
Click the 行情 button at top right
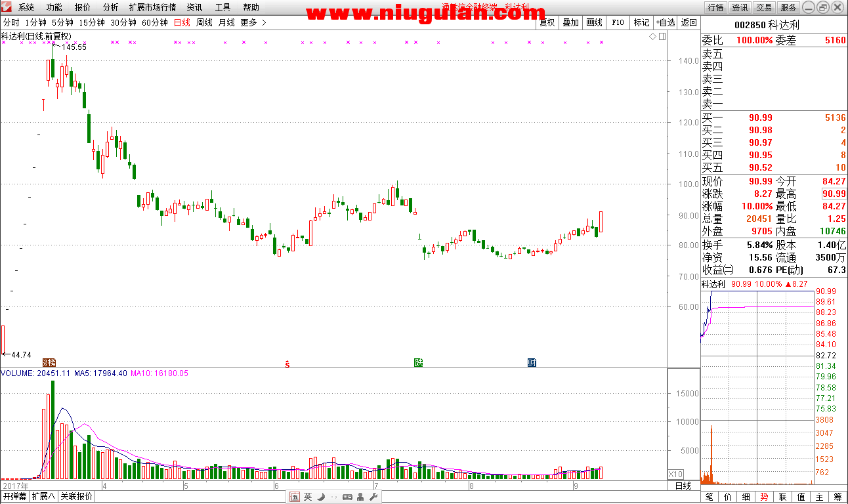click(716, 7)
